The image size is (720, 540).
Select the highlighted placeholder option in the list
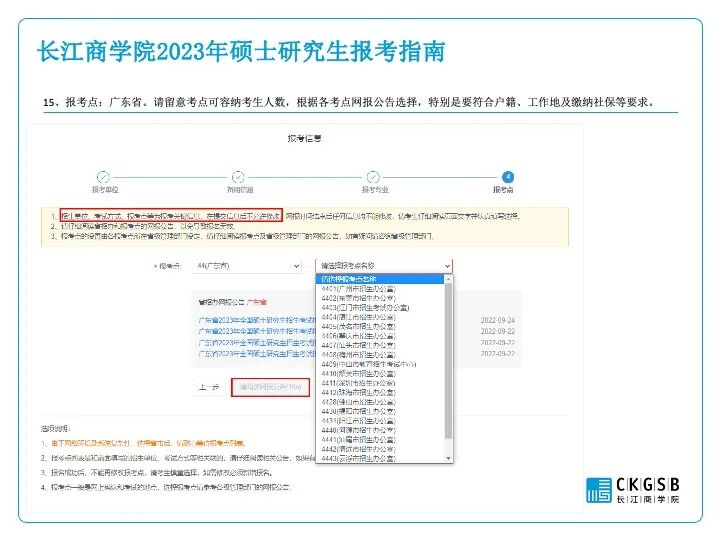(x=380, y=279)
